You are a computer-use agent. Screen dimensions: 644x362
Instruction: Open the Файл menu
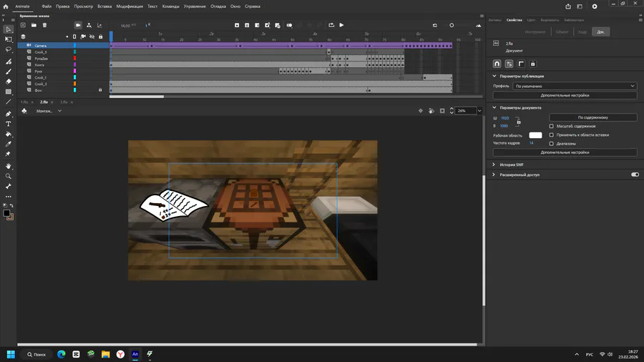(47, 6)
